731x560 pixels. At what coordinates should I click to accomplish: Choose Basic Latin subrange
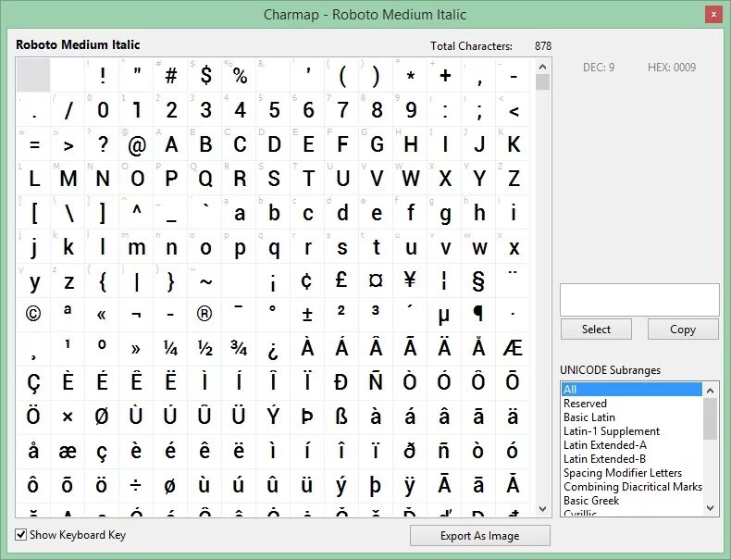pos(632,417)
